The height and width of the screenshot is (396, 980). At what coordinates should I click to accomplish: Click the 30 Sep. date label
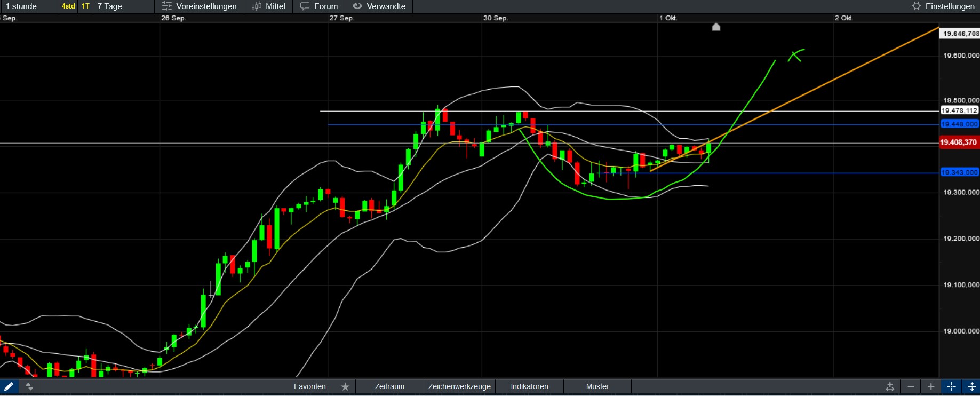click(496, 18)
